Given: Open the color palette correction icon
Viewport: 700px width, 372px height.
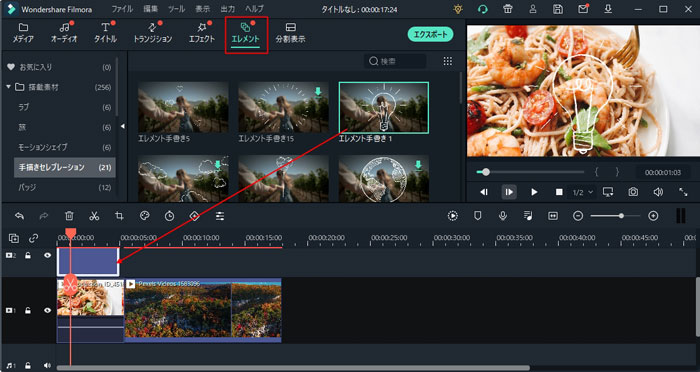Looking at the screenshot, I should tap(144, 216).
